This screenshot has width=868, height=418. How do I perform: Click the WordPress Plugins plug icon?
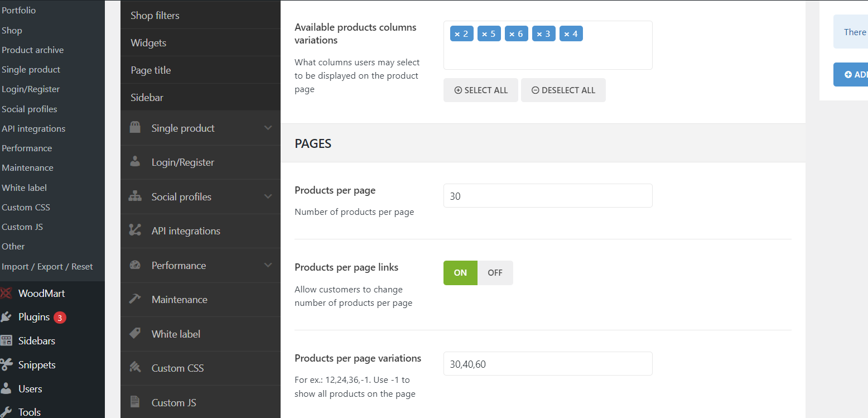[6, 317]
